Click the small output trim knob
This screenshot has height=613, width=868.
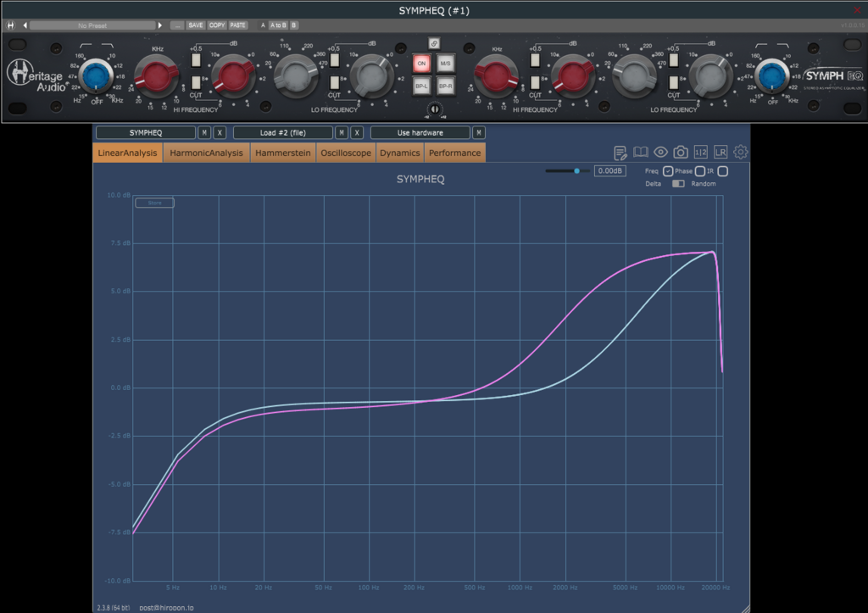435,109
